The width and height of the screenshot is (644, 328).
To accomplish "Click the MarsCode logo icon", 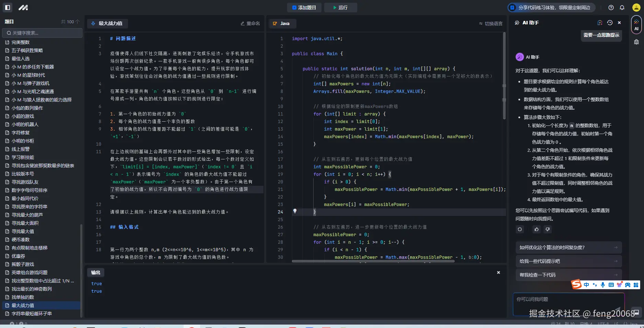I will 23,8.
